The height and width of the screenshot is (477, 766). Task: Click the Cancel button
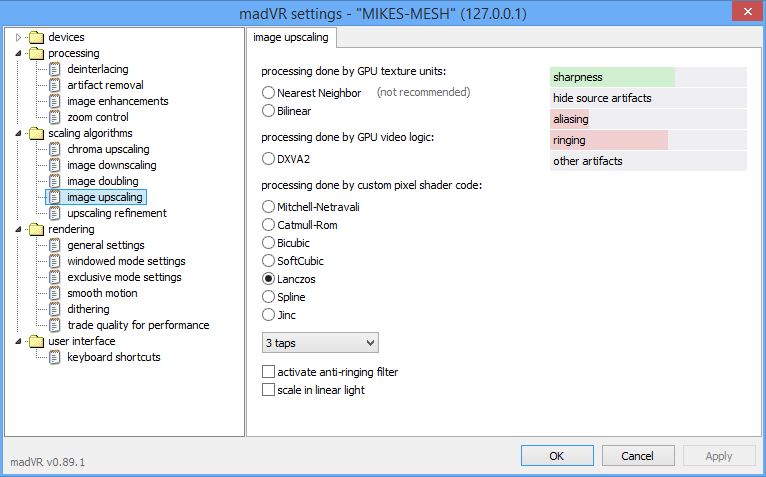(638, 456)
